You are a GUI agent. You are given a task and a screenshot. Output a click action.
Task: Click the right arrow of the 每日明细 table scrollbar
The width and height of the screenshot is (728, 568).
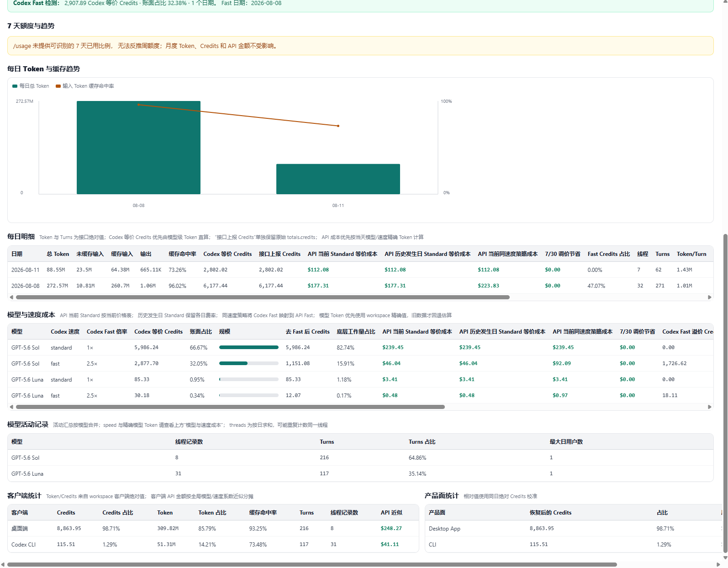click(x=709, y=297)
